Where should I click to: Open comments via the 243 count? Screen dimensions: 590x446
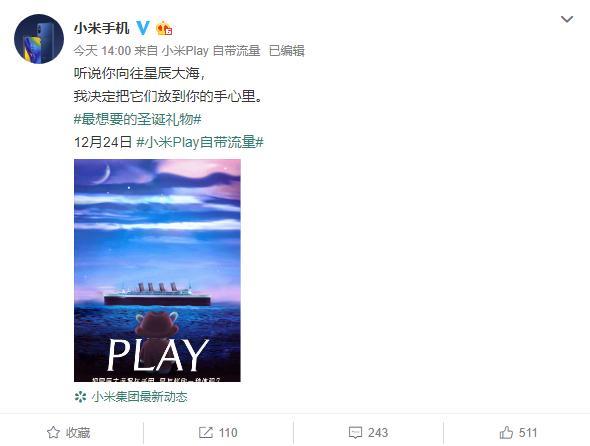(378, 433)
